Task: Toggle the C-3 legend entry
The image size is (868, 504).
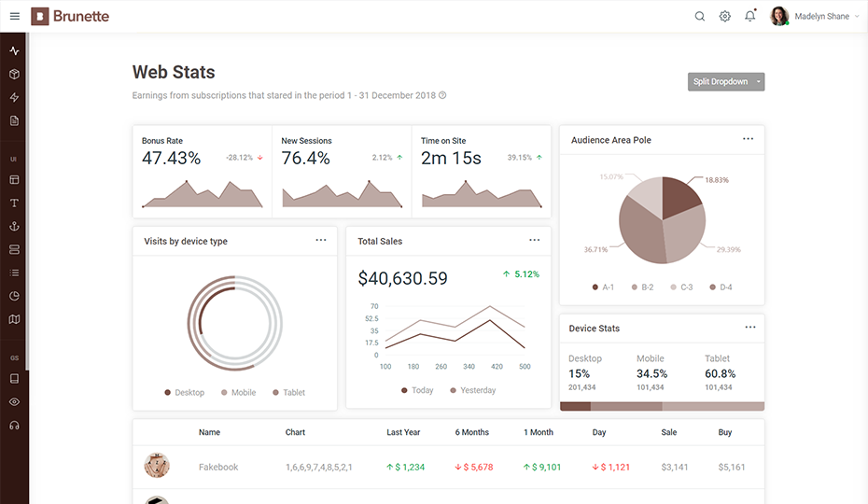Action: 681,287
